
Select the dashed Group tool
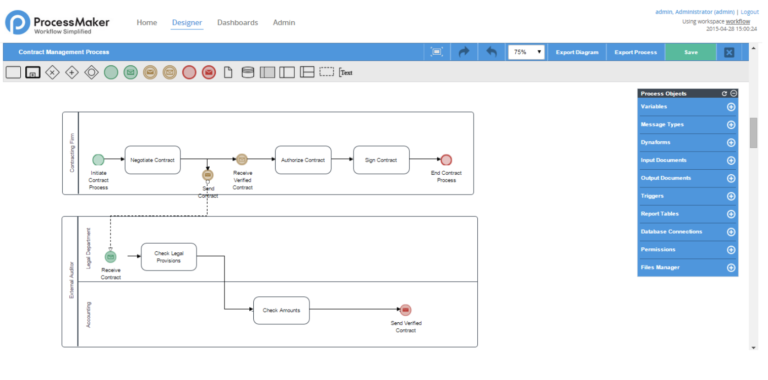pyautogui.click(x=327, y=71)
